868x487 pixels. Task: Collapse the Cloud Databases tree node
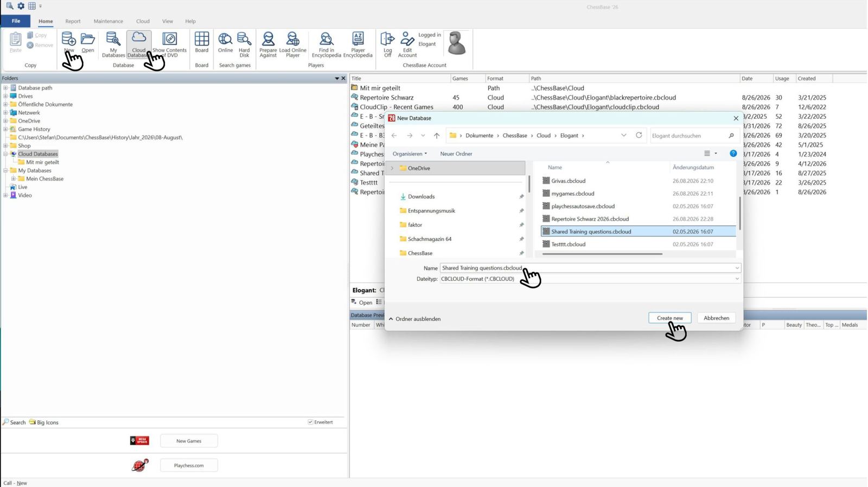point(5,154)
